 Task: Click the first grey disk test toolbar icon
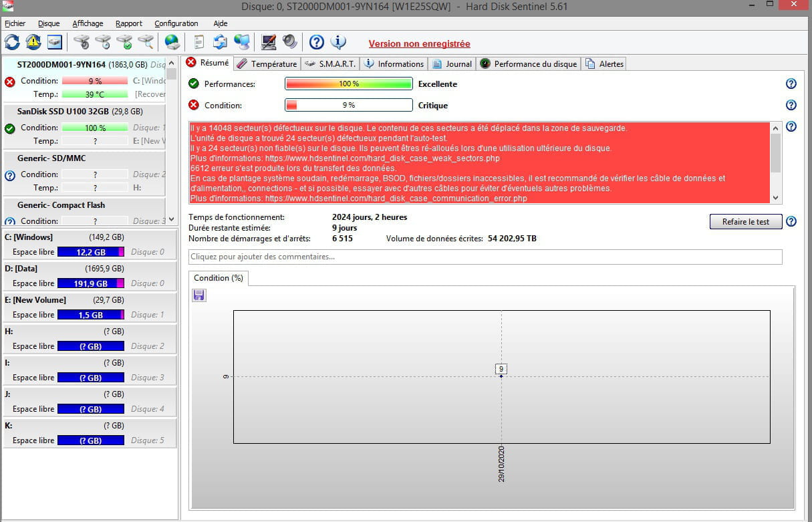[81, 42]
